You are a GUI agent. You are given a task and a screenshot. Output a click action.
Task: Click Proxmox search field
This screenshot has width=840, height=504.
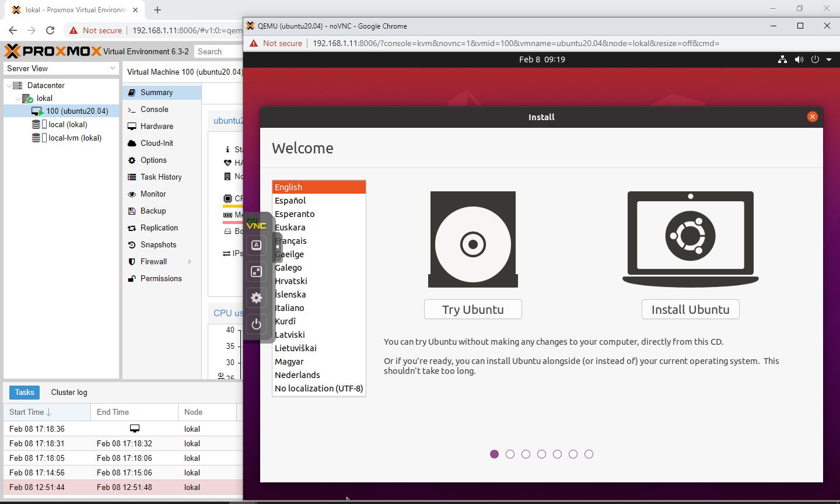coord(218,51)
